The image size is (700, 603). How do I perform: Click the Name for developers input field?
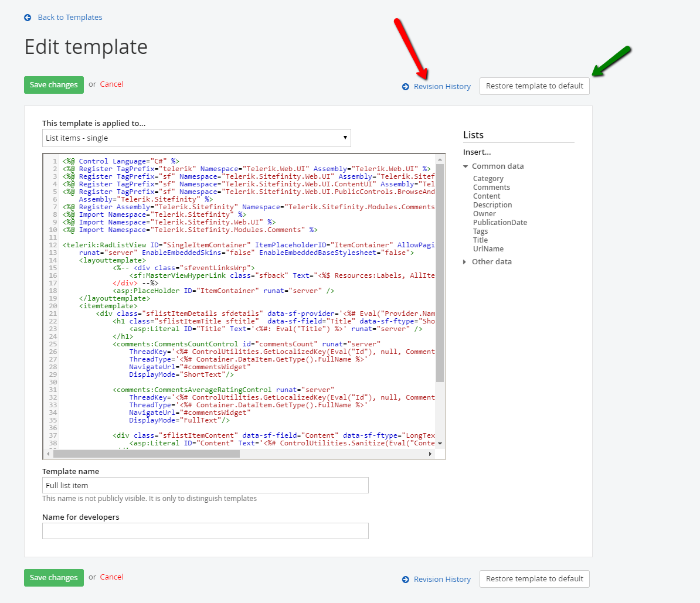coord(205,531)
